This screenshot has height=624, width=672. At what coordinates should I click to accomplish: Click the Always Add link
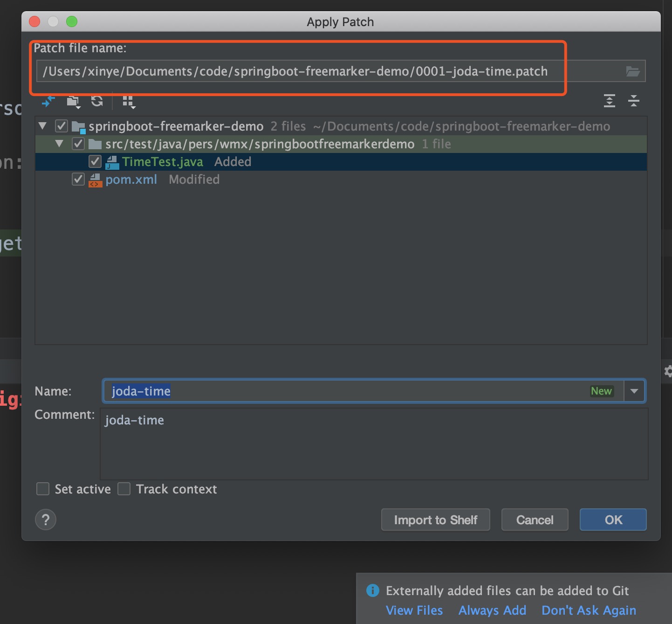(492, 610)
